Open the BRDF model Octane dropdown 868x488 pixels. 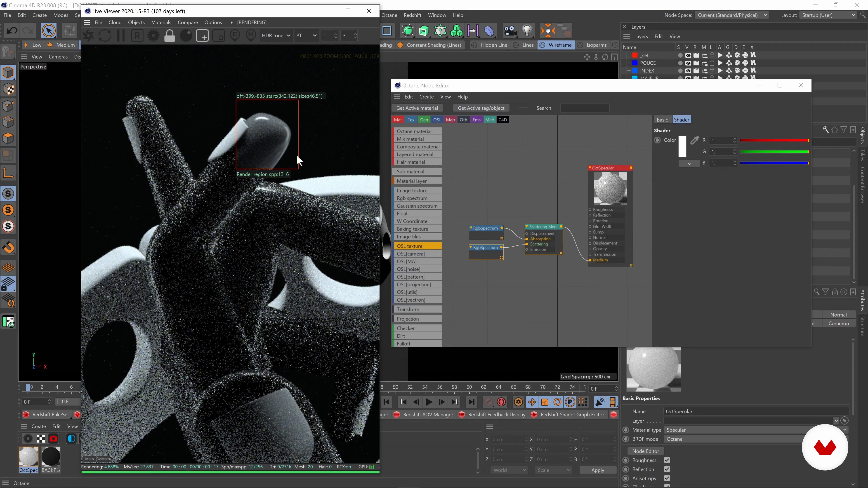pyautogui.click(x=756, y=439)
